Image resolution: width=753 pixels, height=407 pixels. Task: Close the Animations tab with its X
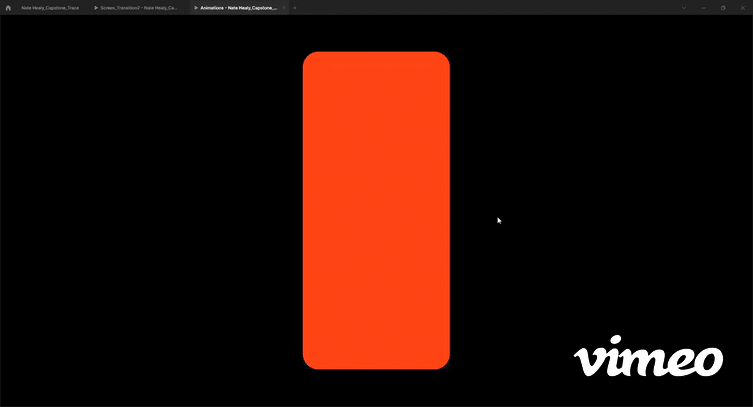coord(284,8)
